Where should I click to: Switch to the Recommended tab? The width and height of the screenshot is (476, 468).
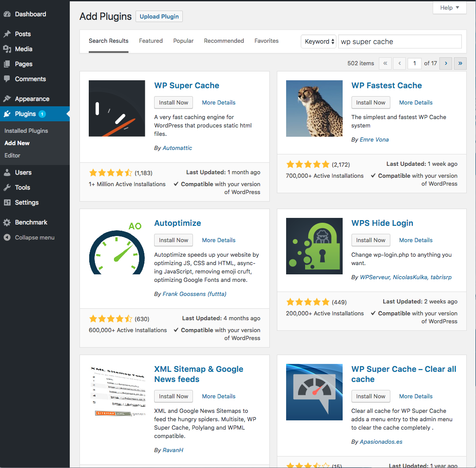tap(224, 41)
